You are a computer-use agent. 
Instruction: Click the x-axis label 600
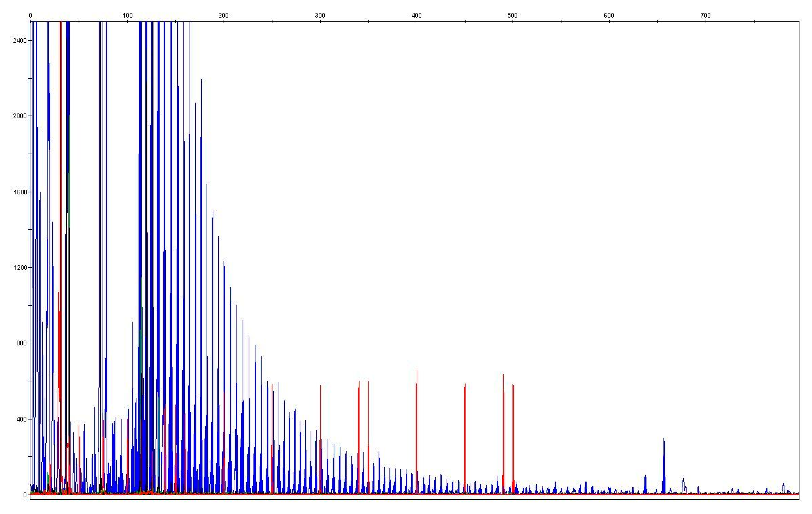click(x=609, y=15)
